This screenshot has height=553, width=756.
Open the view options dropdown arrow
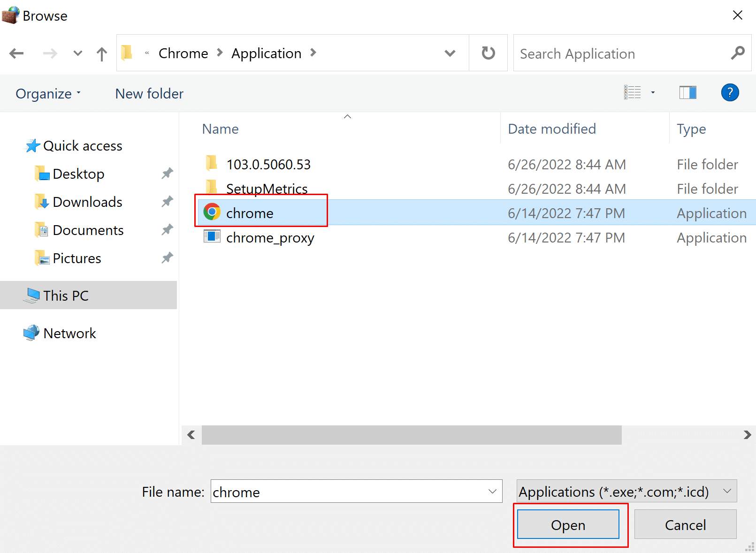coord(653,92)
